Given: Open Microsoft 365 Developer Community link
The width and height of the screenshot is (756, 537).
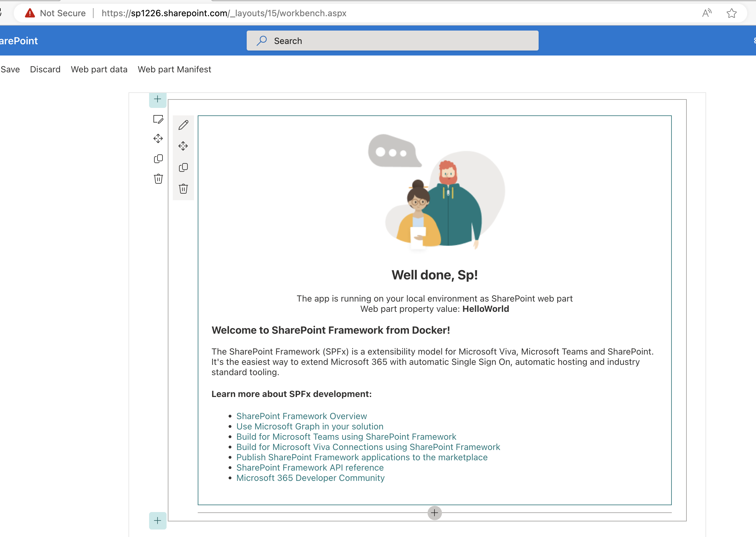Looking at the screenshot, I should click(310, 478).
